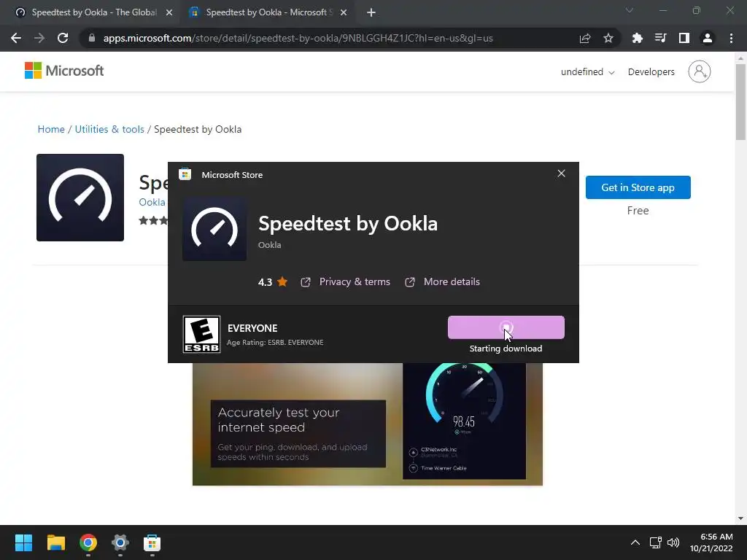747x560 pixels.
Task: Open the Developers link
Action: pyautogui.click(x=651, y=72)
